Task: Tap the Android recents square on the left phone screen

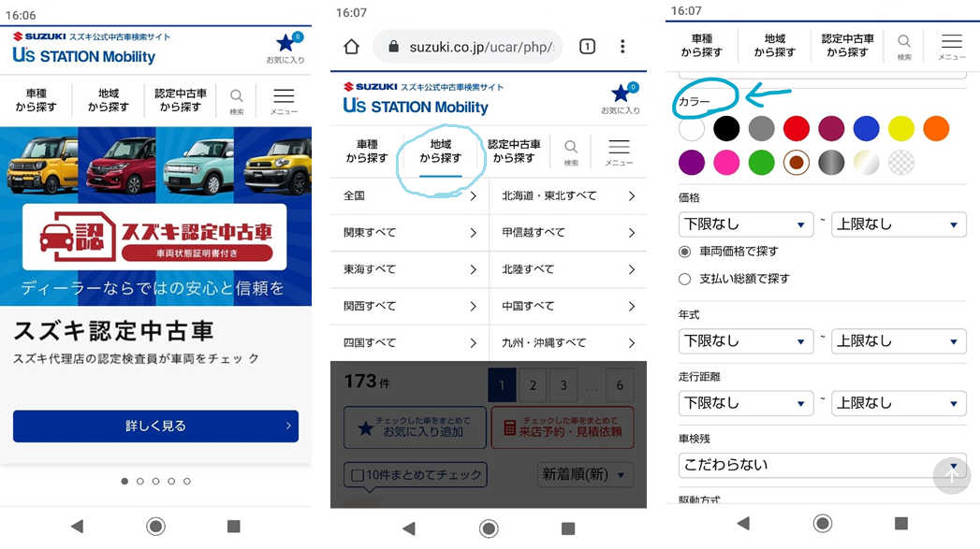Action: [x=234, y=527]
